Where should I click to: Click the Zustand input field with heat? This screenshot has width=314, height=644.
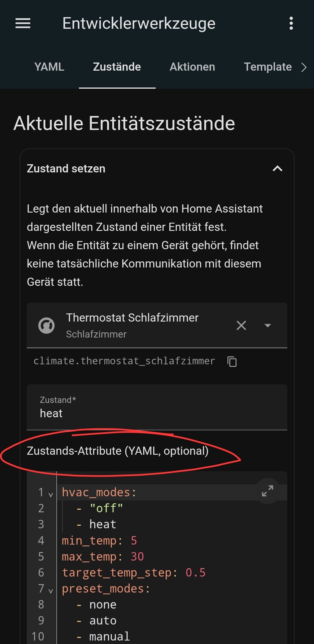(x=157, y=407)
